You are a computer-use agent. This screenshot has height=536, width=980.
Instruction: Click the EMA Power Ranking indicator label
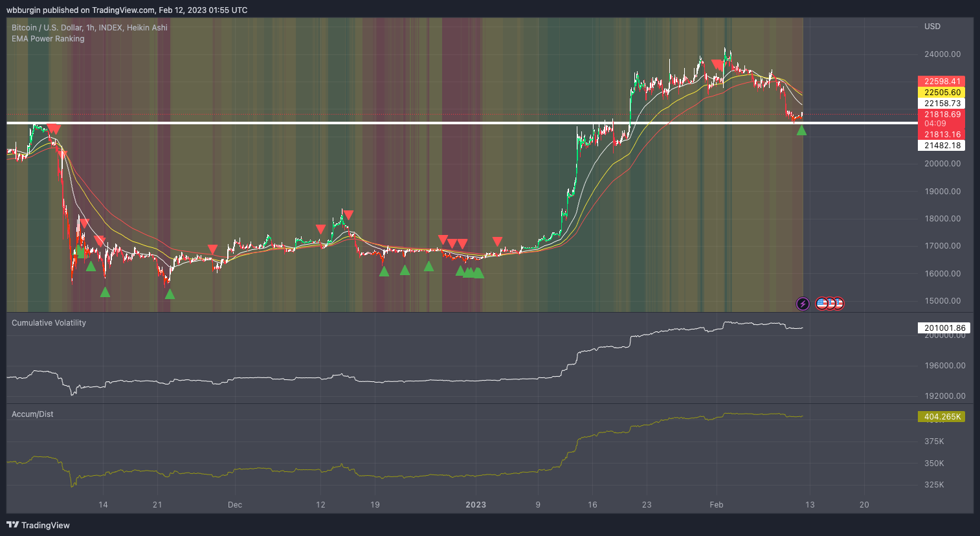(48, 39)
